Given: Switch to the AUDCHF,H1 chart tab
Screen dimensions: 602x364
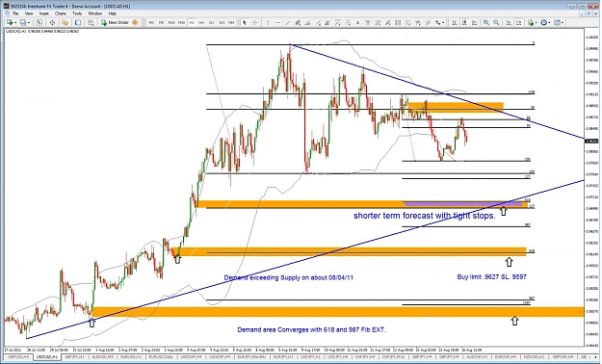Looking at the screenshot, I should [476, 357].
